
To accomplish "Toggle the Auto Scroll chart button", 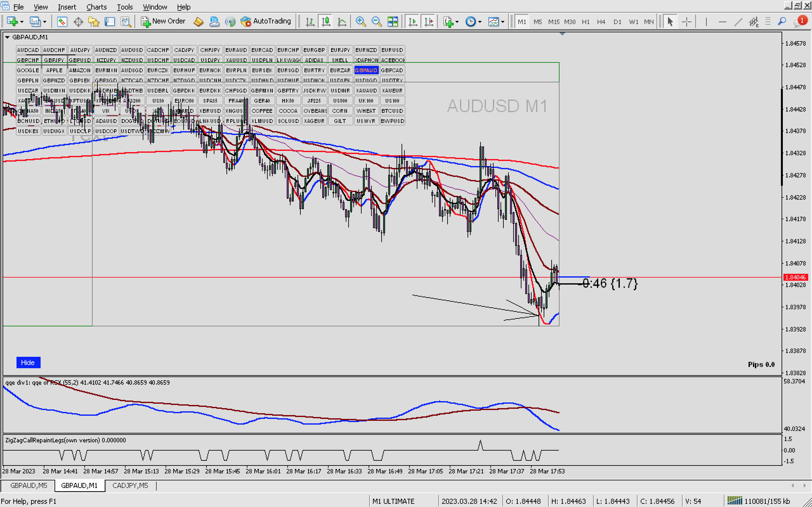I will click(413, 22).
